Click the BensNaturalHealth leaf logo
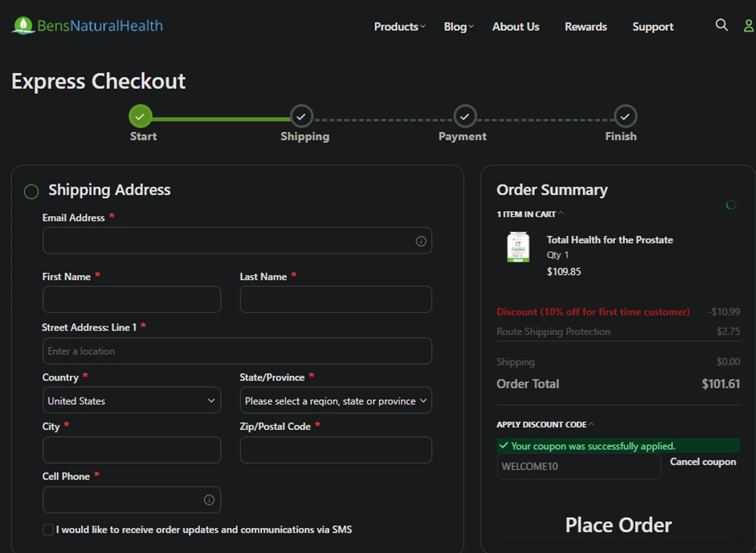This screenshot has height=553, width=756. pos(23,26)
